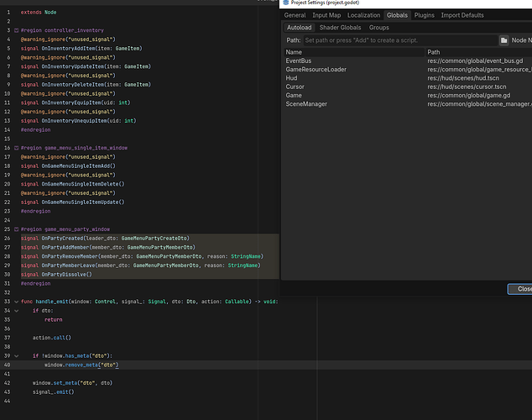Viewport: 532px width, 420px height.
Task: Click signal OnInventoryUnequipItem line
Action: 78,121
